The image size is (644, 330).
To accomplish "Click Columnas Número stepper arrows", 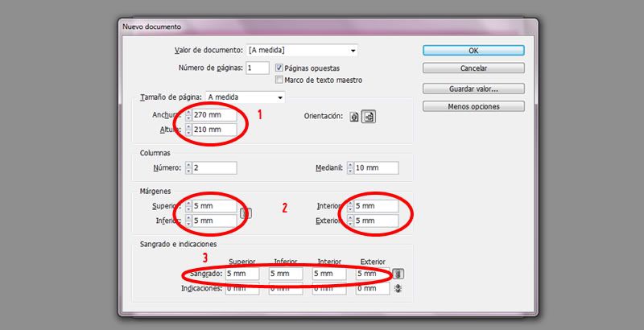I will click(x=188, y=168).
